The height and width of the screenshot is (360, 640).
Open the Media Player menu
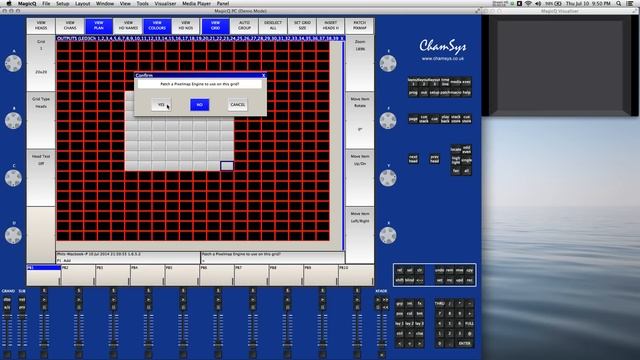click(196, 3)
